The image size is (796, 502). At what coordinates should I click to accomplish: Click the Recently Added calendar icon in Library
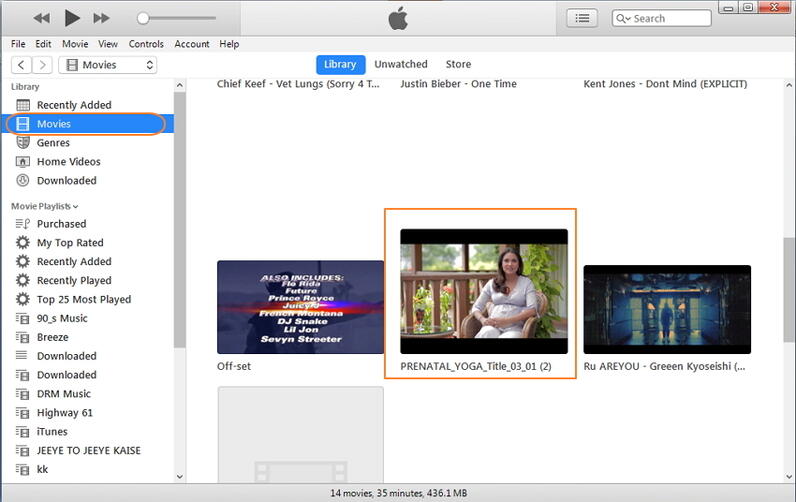(23, 105)
